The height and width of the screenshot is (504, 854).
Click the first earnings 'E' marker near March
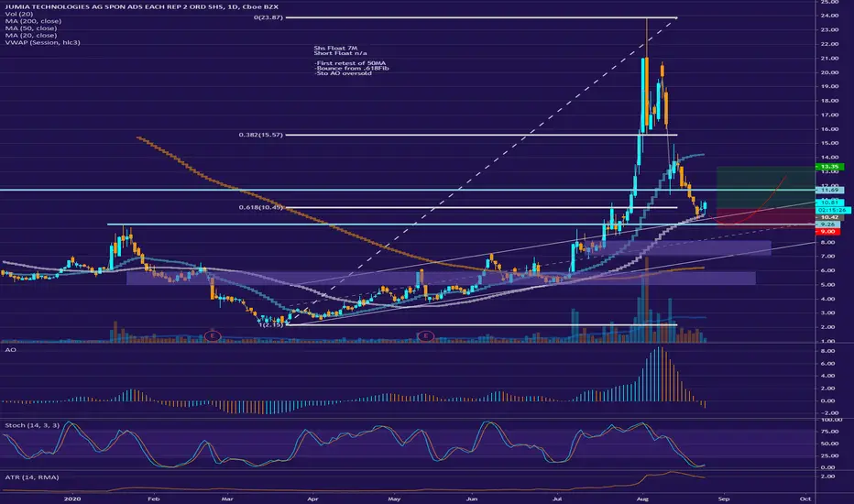pyautogui.click(x=213, y=335)
